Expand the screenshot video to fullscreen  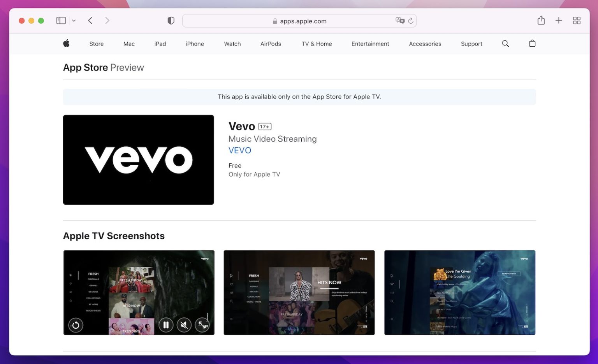tap(202, 325)
